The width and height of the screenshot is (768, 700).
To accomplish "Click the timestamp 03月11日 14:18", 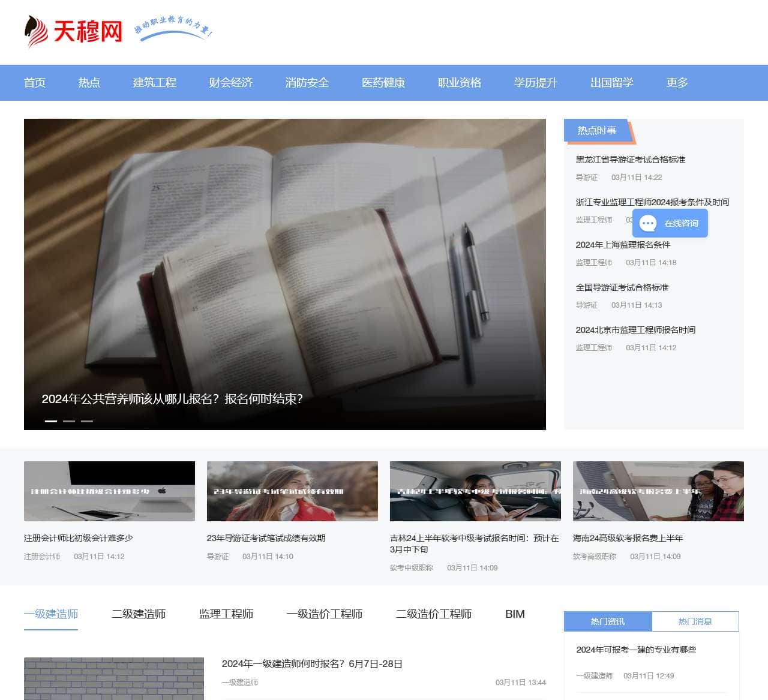I will [x=651, y=263].
